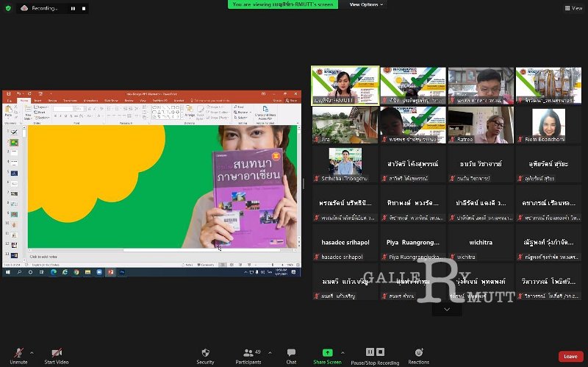Open Windows Start menu in shared screen
588x367 pixels.
pos(8,272)
